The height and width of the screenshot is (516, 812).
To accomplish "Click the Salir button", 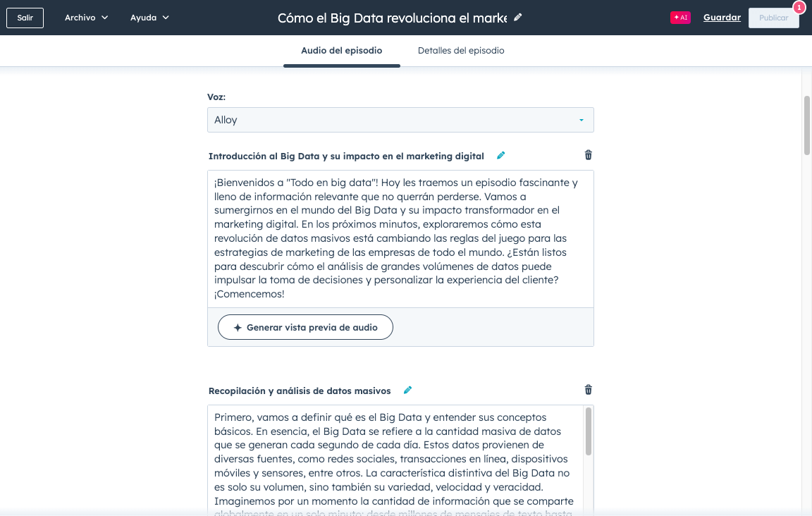I will 25,18.
